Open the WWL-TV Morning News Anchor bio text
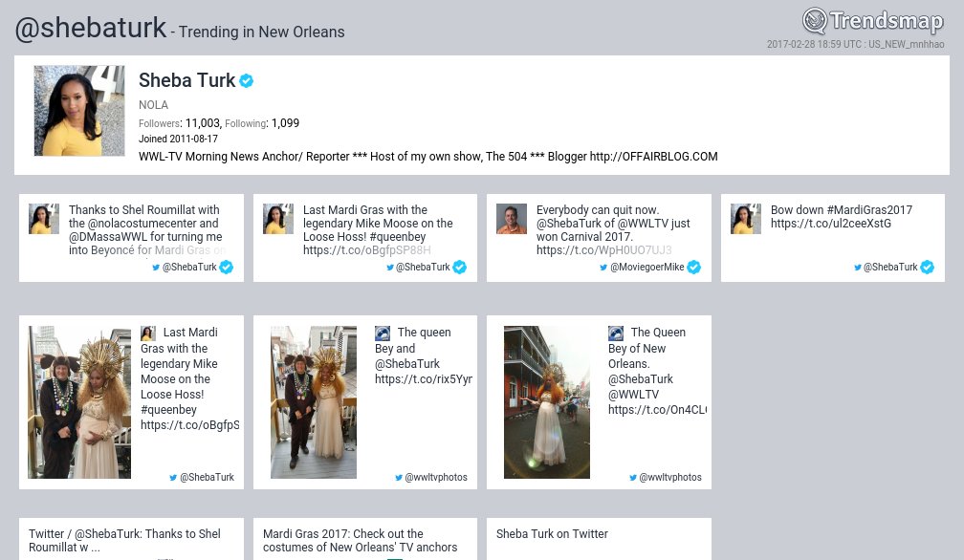This screenshot has height=560, width=964. coord(427,157)
